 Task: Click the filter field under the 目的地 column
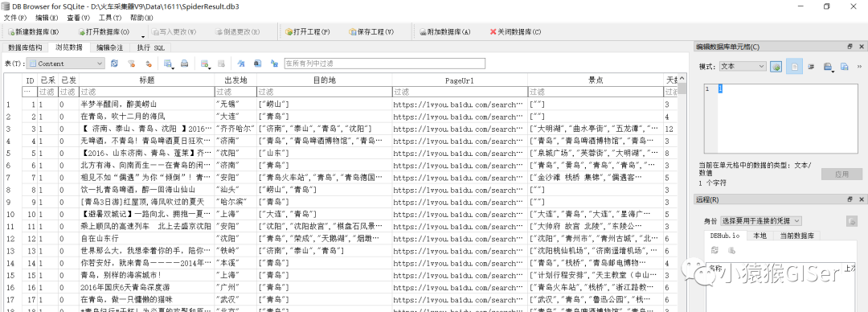point(325,92)
